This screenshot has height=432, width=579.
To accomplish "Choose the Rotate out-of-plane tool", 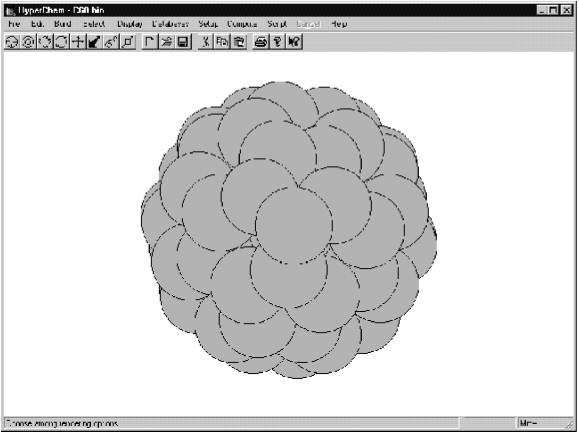I will (x=45, y=42).
